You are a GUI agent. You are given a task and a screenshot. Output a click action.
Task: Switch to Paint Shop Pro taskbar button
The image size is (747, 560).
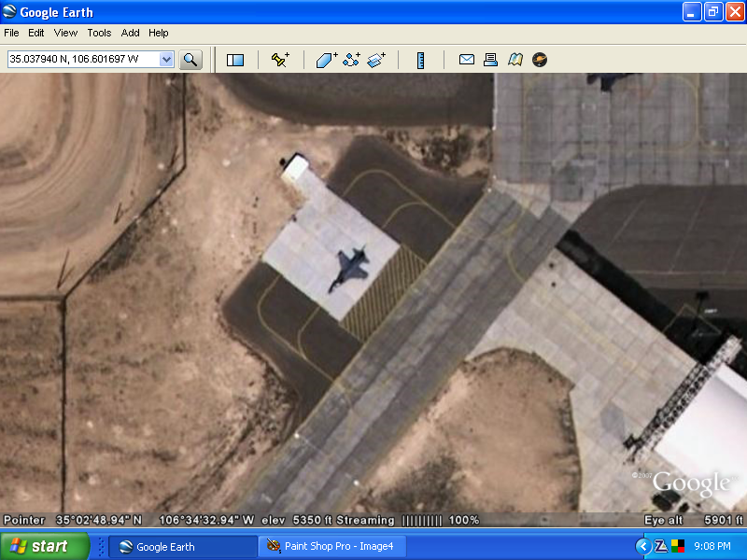(332, 546)
